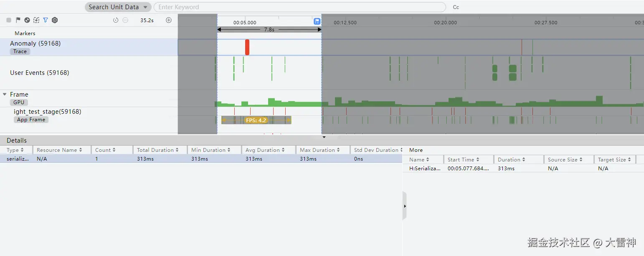Screen dimensions: 644x256
Task: Select the ight_test_stage(59168) row
Action: (x=89, y=115)
